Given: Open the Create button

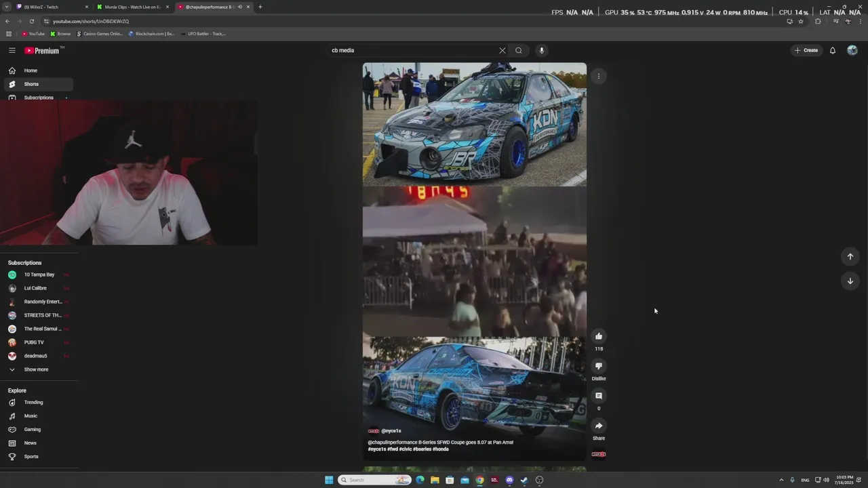Looking at the screenshot, I should click(807, 50).
